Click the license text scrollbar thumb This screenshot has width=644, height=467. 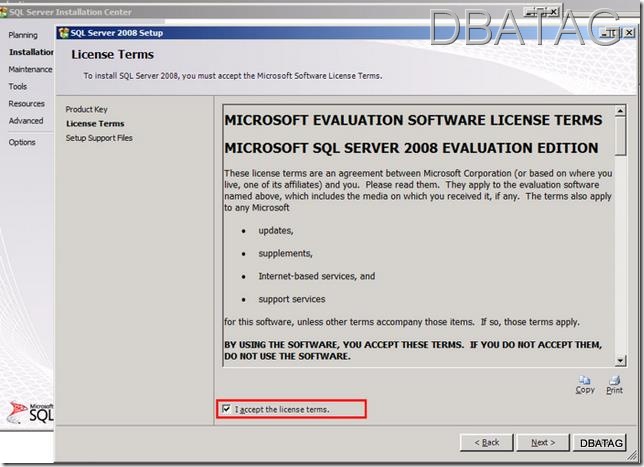coord(620,136)
